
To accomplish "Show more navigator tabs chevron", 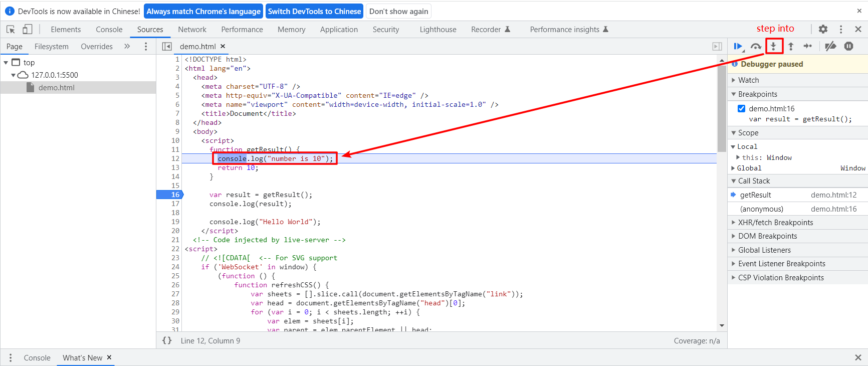I will (x=127, y=46).
